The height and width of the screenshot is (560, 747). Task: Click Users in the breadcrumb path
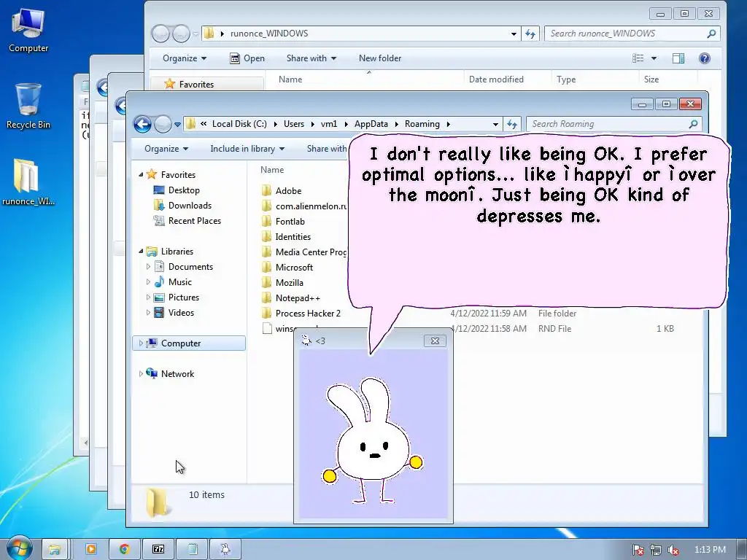(x=294, y=124)
